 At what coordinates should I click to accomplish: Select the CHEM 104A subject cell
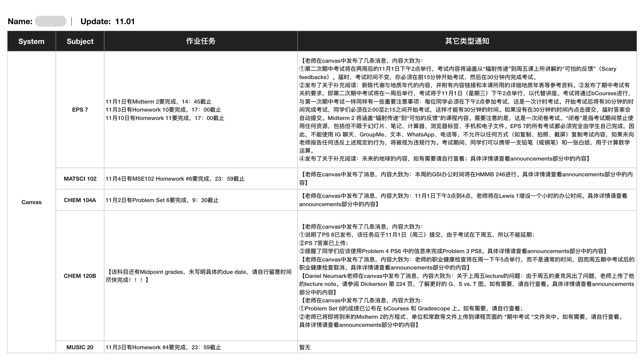(80, 200)
